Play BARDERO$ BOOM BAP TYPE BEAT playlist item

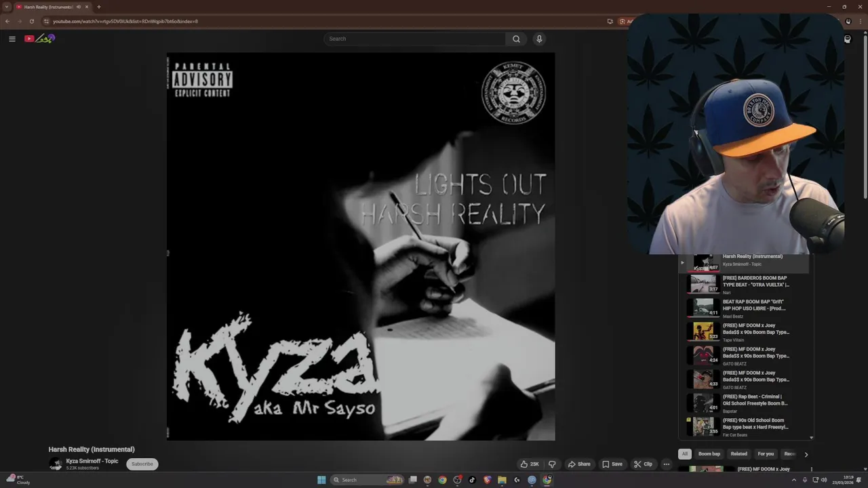[x=745, y=284]
